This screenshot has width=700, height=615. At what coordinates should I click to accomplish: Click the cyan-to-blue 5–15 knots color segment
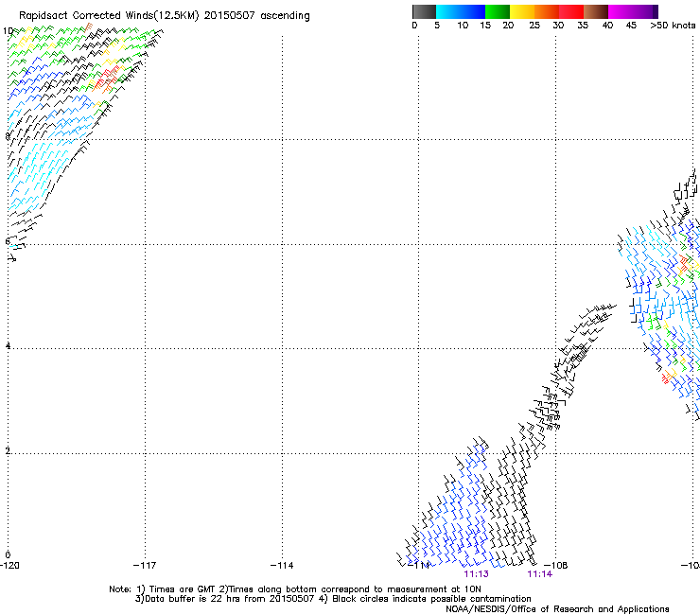click(461, 11)
